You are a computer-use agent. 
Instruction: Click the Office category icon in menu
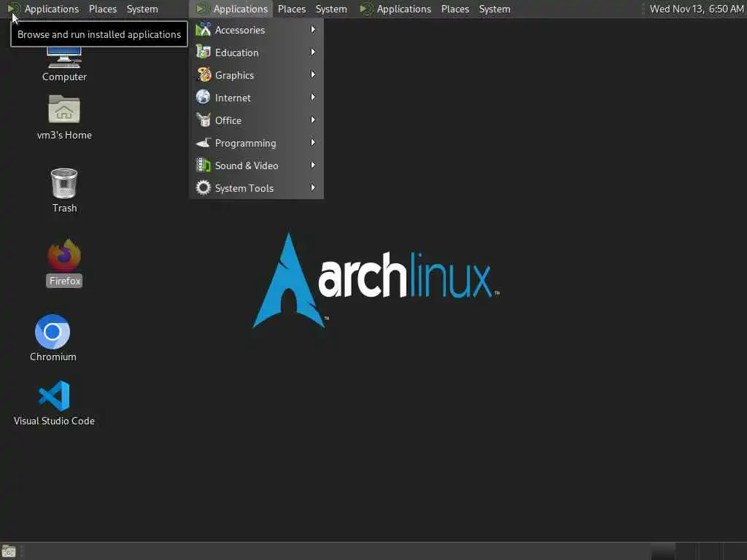(x=204, y=120)
